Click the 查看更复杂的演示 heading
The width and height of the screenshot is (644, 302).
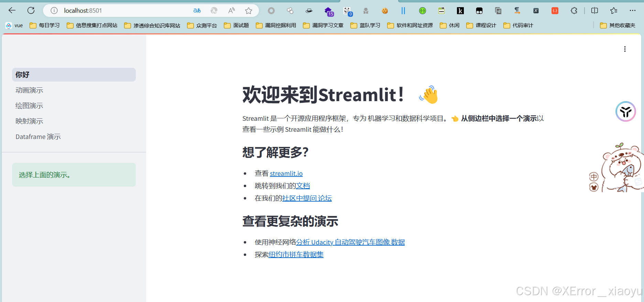coord(290,221)
